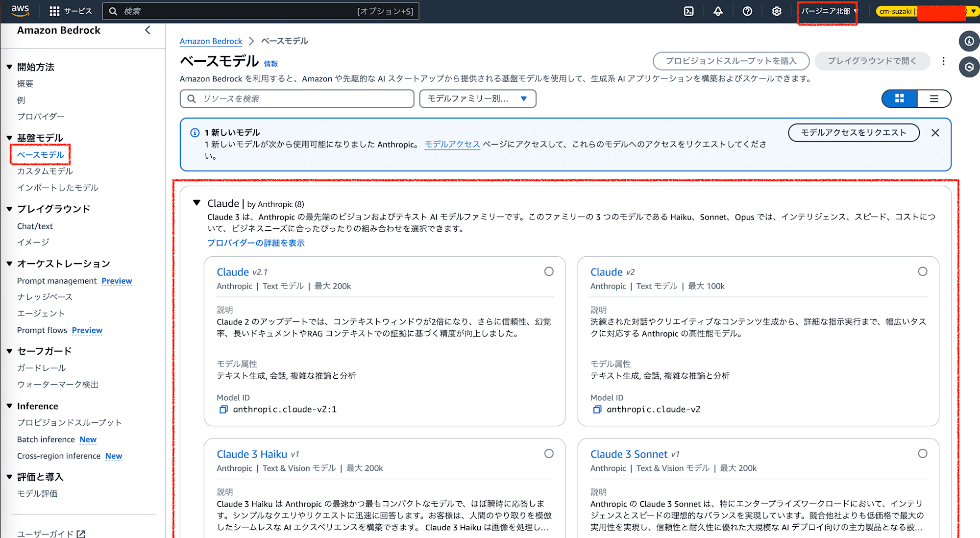Copy the anthropic.claude-v2:1 model ID
This screenshot has width=980, height=538.
coord(223,409)
